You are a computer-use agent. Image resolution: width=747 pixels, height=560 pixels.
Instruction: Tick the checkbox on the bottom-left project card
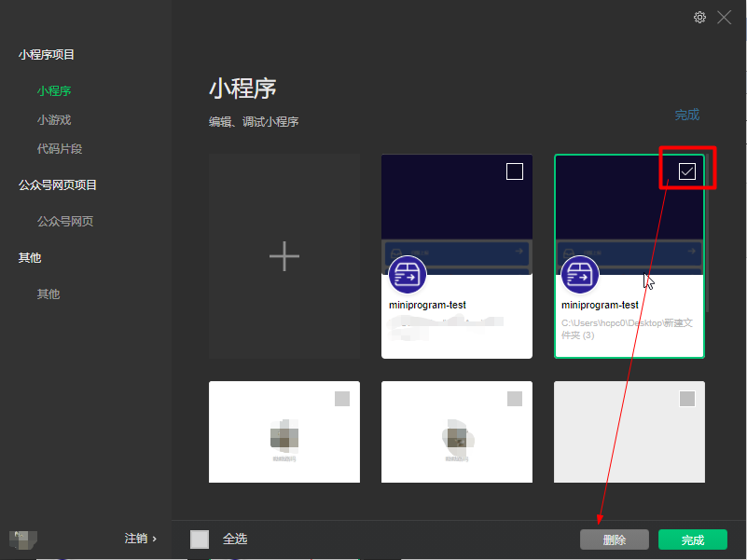pyautogui.click(x=342, y=399)
